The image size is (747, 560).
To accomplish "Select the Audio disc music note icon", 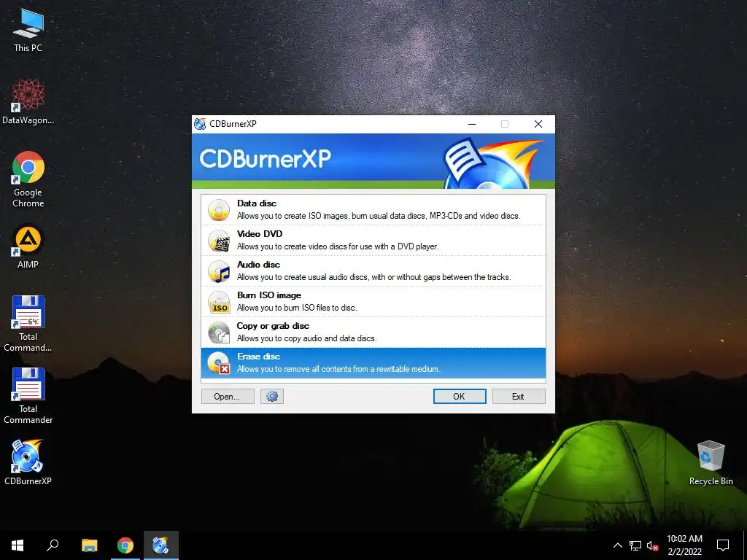I will 219,271.
